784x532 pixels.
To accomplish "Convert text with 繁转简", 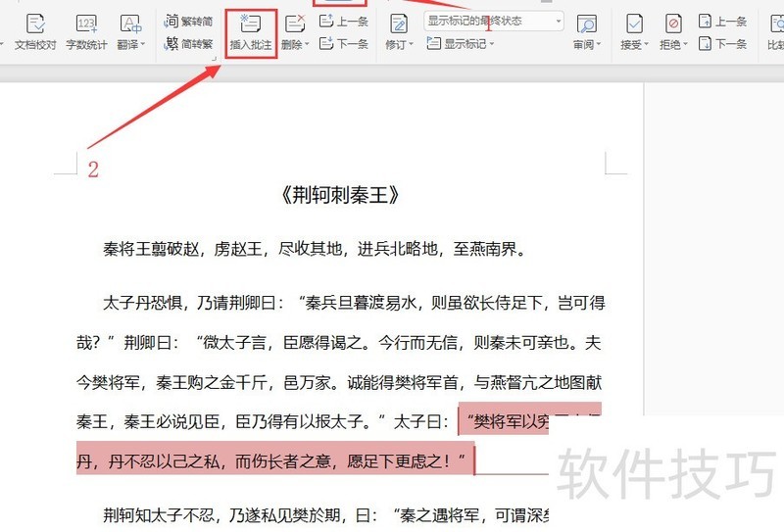I will click(x=188, y=21).
